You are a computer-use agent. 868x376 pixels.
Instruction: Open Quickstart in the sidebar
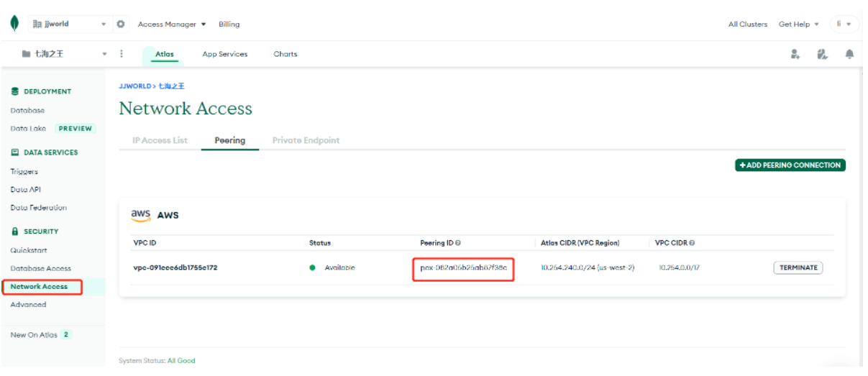[x=27, y=250]
